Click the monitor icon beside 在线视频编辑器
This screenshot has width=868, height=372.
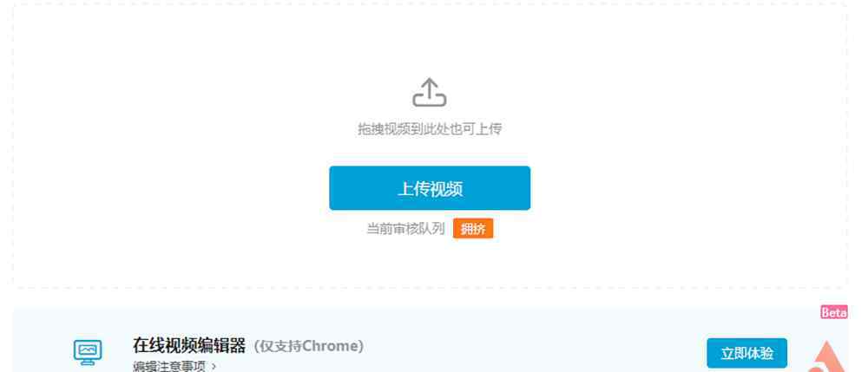click(x=88, y=352)
